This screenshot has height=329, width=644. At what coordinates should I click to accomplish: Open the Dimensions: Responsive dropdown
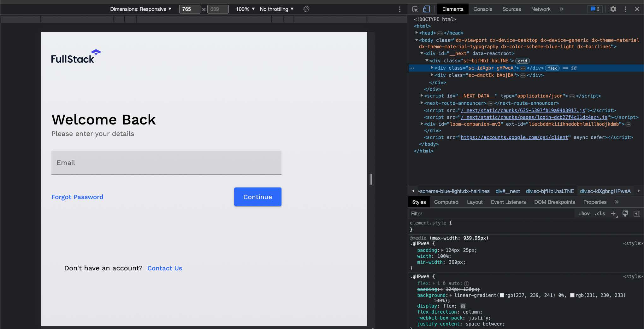coord(141,9)
